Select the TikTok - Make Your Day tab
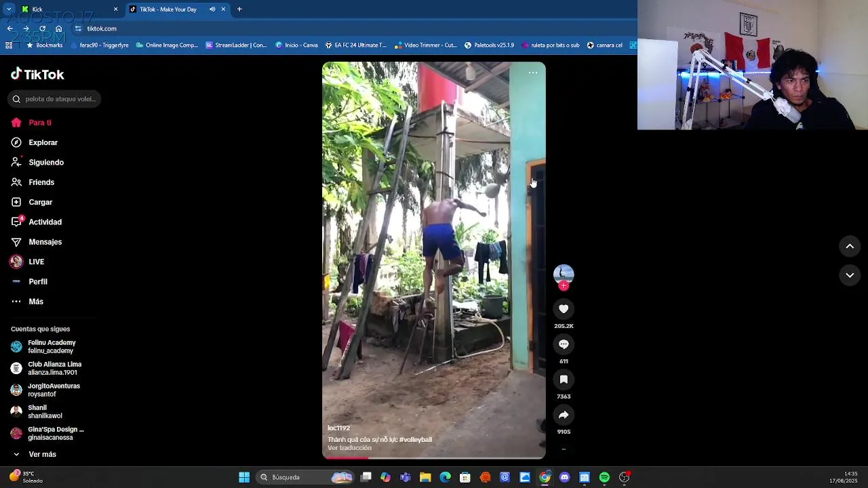 [170, 9]
